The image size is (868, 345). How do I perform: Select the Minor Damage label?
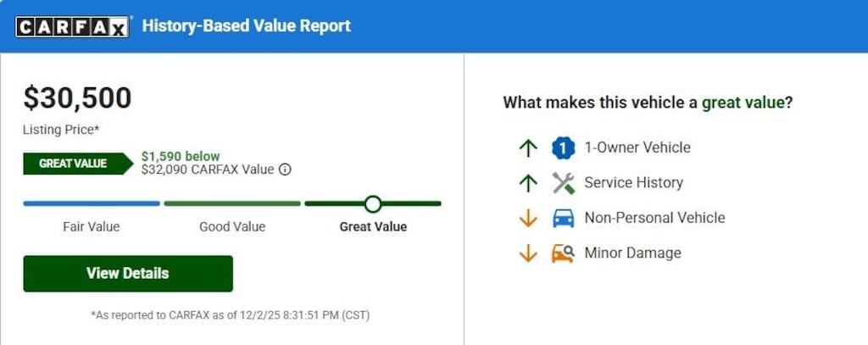[x=632, y=253]
